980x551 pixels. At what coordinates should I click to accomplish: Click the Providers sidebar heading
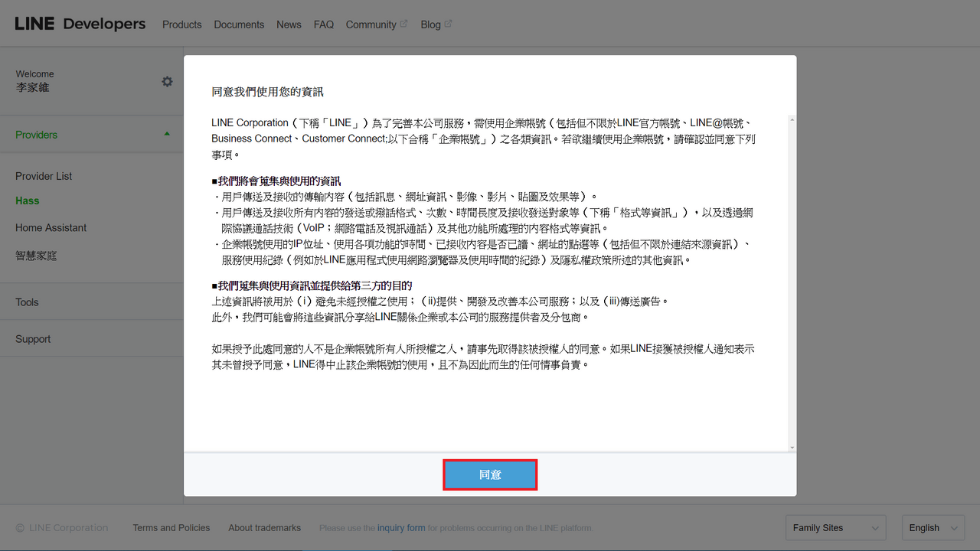[x=36, y=135]
